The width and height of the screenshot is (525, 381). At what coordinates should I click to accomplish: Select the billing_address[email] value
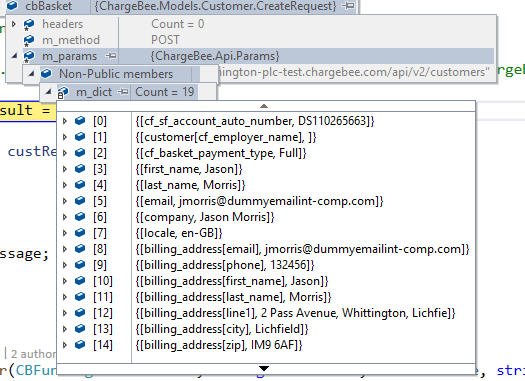tap(302, 249)
